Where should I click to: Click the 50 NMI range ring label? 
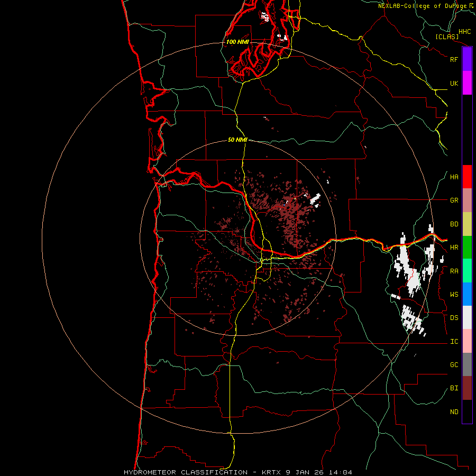coord(237,140)
